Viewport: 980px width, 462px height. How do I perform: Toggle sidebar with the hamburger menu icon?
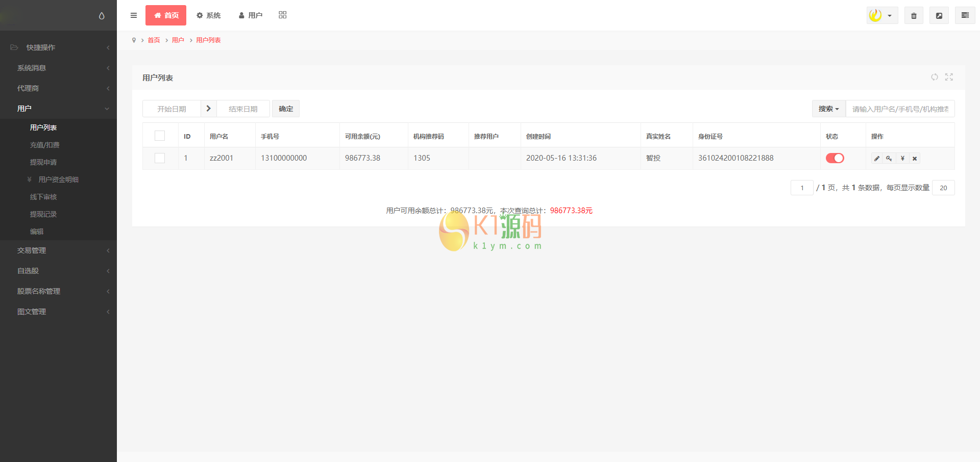(134, 15)
